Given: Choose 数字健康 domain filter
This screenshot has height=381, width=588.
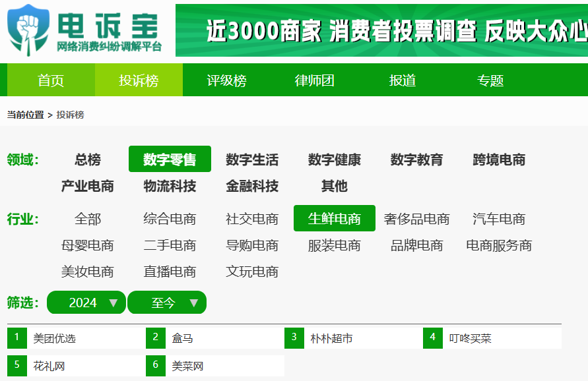Looking at the screenshot, I should point(334,160).
